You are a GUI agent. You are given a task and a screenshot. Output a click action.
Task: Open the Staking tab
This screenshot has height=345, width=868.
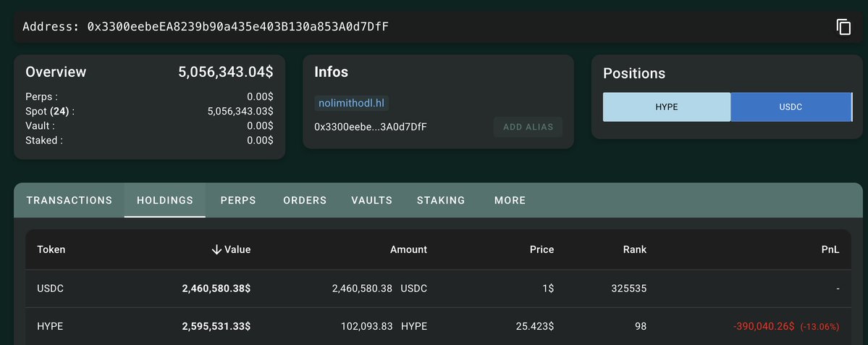[441, 200]
